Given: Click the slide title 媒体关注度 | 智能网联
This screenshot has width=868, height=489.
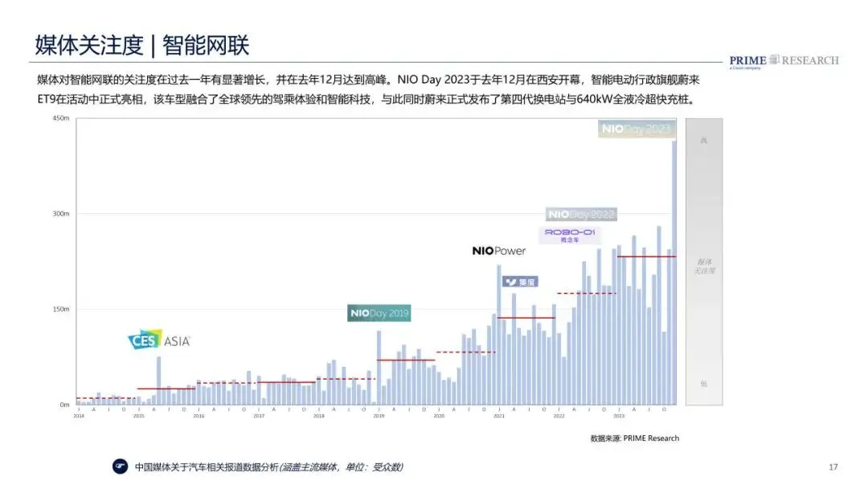Looking at the screenshot, I should point(142,45).
